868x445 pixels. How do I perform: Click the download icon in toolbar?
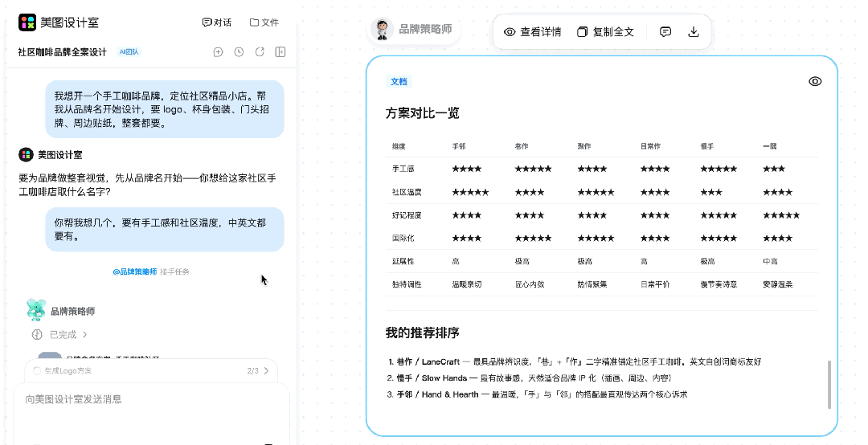(x=693, y=32)
